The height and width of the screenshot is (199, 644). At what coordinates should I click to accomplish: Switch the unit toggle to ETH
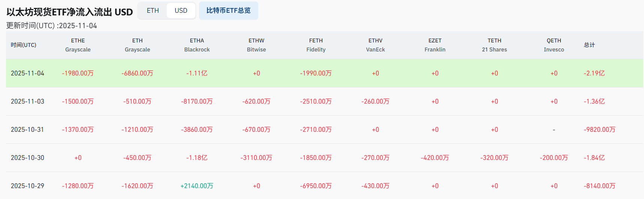tap(153, 11)
